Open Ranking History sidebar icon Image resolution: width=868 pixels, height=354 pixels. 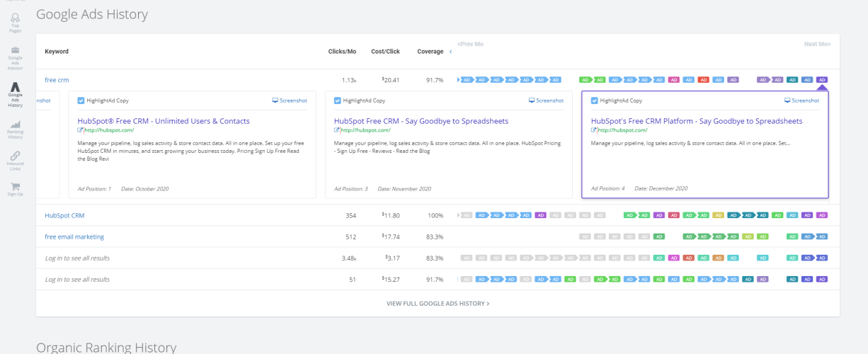15,130
